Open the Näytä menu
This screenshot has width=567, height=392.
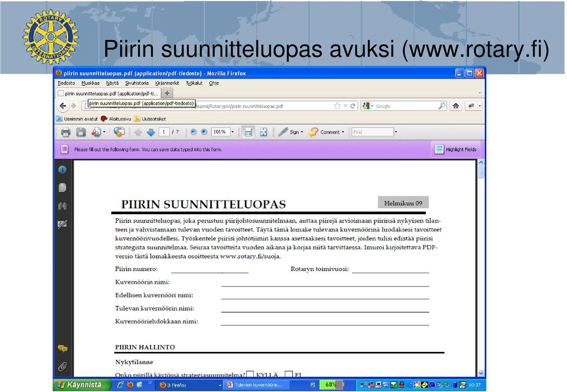point(112,83)
